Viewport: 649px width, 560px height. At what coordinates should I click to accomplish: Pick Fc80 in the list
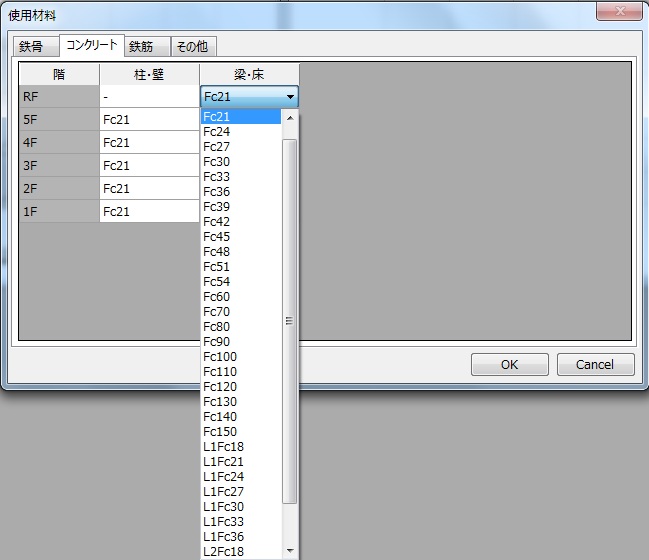tap(241, 327)
